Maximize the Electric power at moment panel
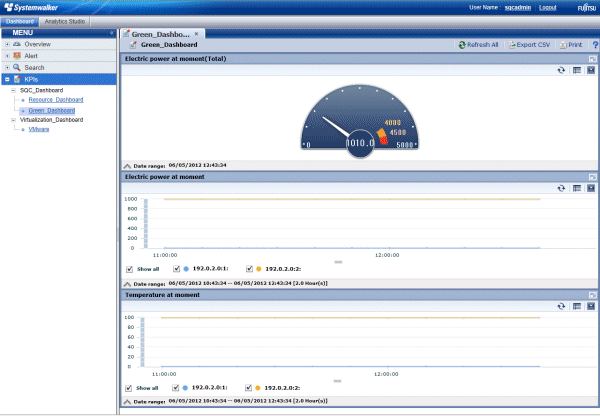The width and height of the screenshot is (600, 416). coord(592,177)
